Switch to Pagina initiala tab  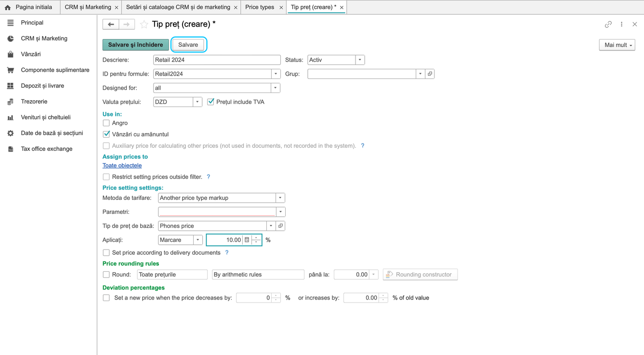coord(29,7)
